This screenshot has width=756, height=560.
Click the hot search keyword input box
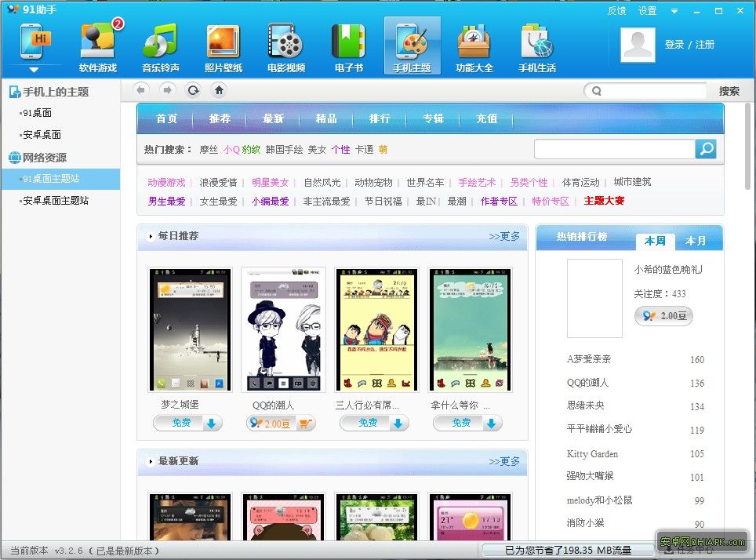pyautogui.click(x=614, y=148)
